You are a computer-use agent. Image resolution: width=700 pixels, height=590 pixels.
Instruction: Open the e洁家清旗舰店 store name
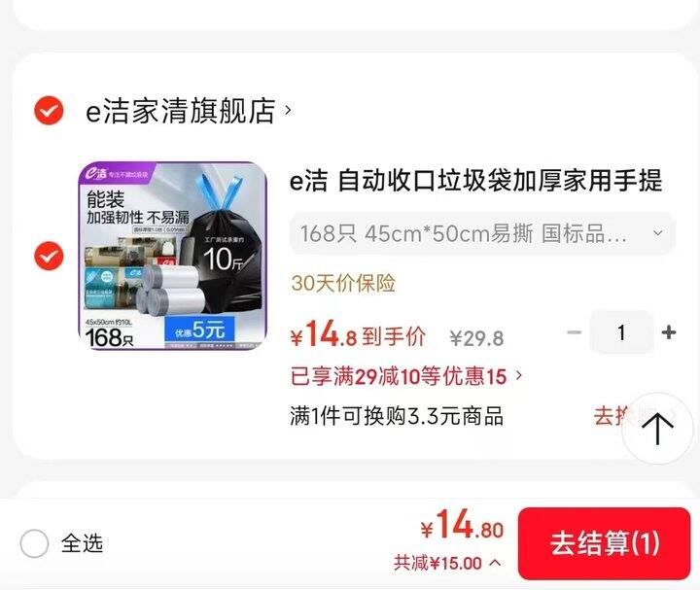[181, 110]
